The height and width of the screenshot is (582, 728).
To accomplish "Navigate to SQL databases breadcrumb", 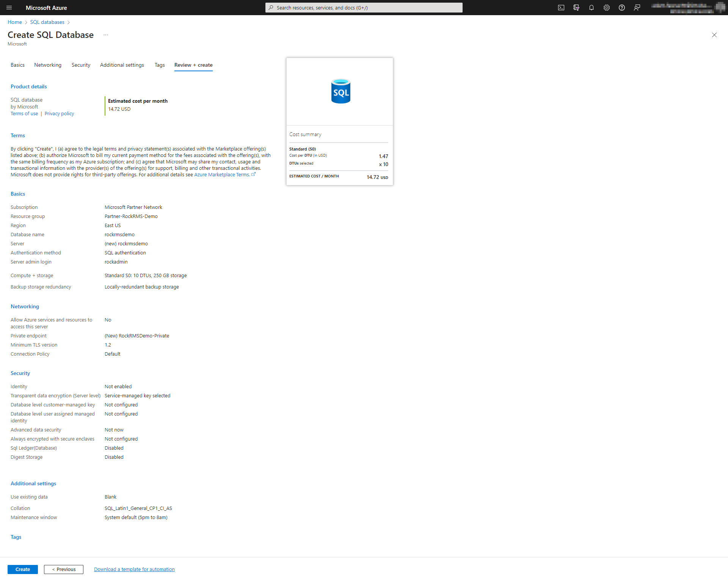I will coord(47,22).
